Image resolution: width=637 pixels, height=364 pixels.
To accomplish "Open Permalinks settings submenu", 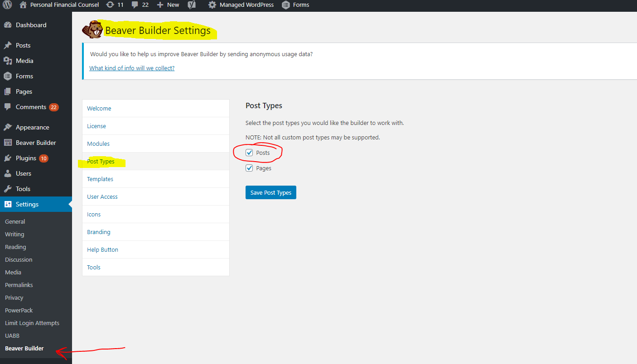I will click(19, 285).
